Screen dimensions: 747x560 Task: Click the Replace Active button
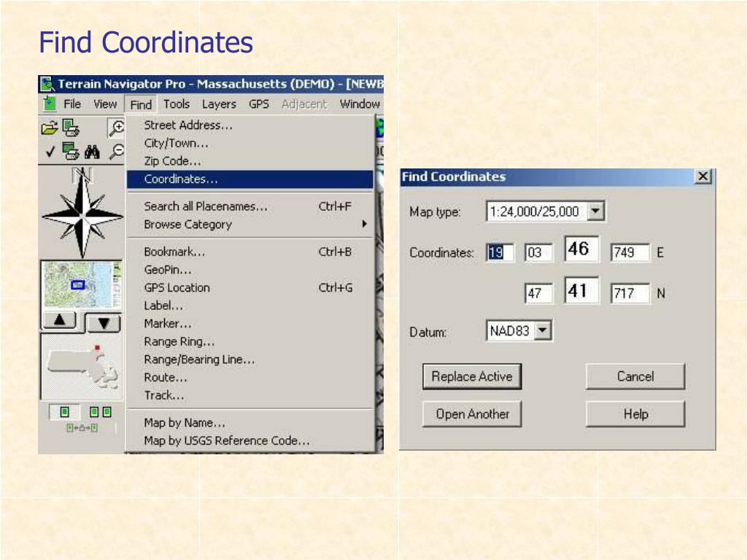(x=472, y=377)
